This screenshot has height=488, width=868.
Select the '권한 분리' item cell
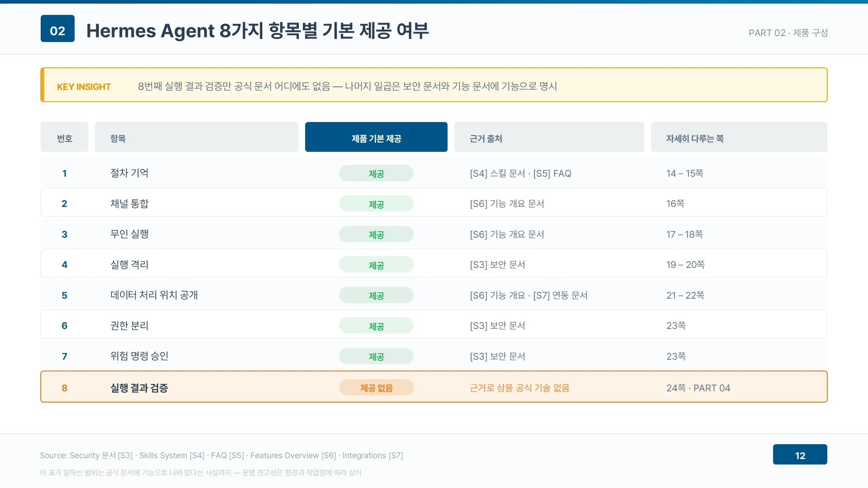coord(129,326)
